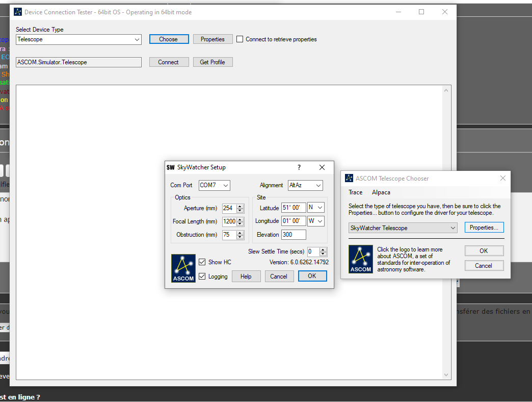Click Cancel in ASCOM Telescope Chooser
The width and height of the screenshot is (532, 402).
484,265
